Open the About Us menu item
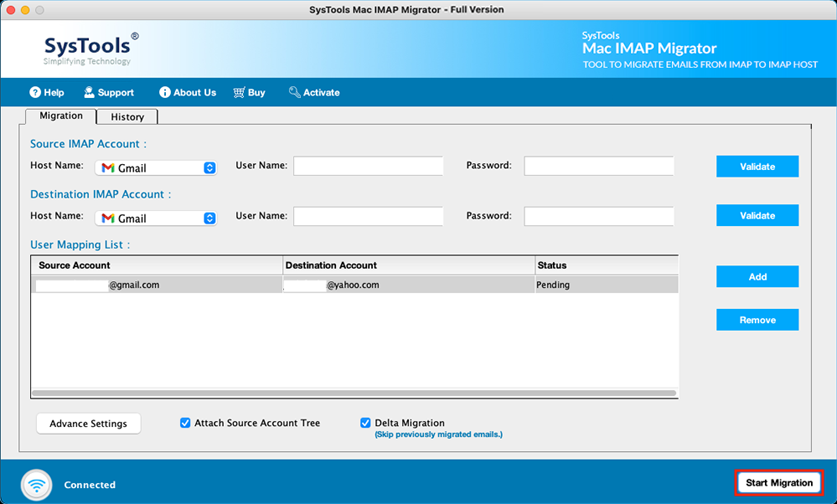 point(188,92)
